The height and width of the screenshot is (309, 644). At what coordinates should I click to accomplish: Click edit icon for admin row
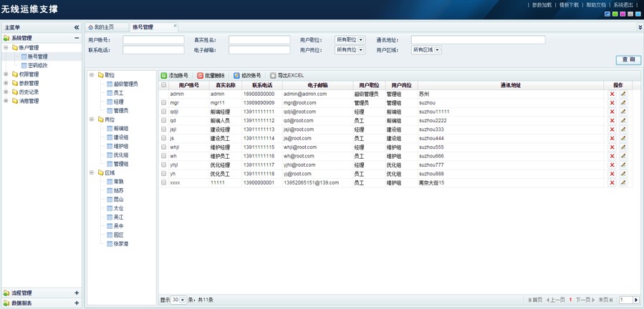[x=623, y=94]
